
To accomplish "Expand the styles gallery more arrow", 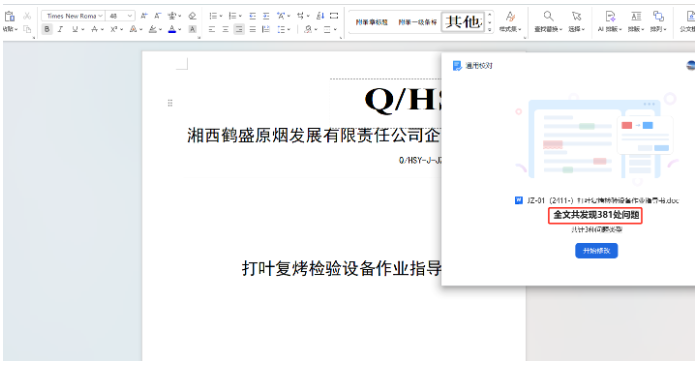I will [x=489, y=29].
